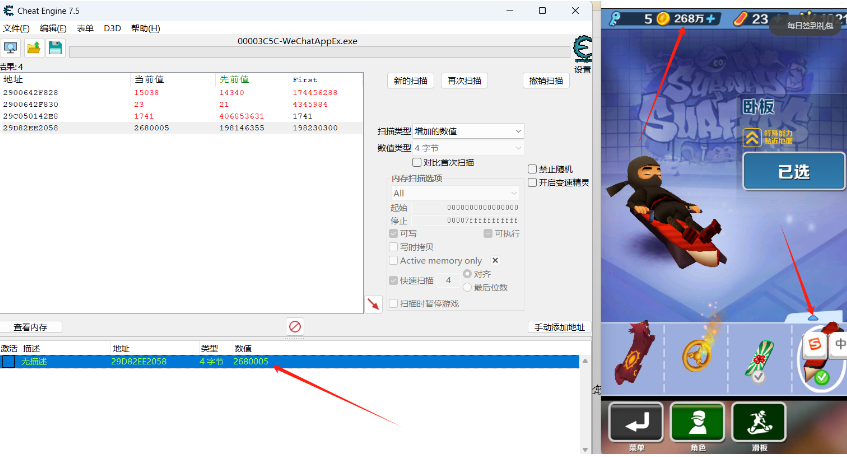The image size is (847, 457).
Task: Click the Next Scan button
Action: (465, 80)
